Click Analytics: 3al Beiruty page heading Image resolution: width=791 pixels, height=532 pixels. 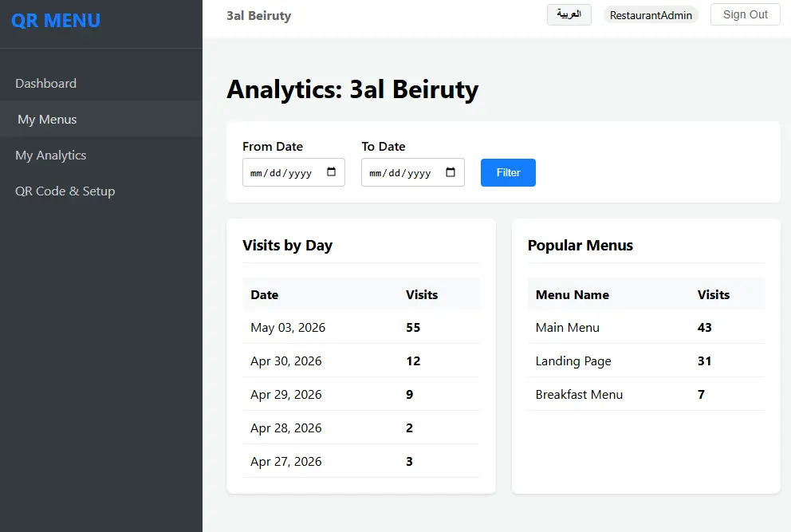352,90
